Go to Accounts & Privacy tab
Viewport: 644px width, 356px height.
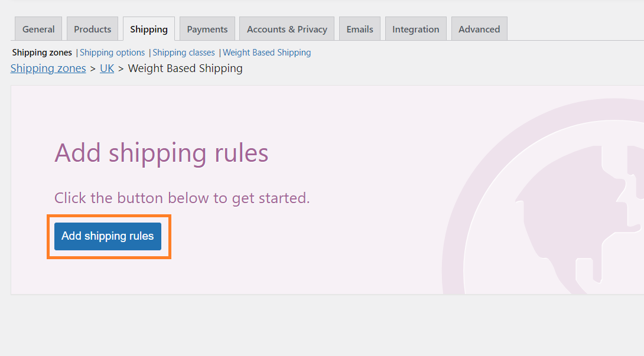point(287,29)
